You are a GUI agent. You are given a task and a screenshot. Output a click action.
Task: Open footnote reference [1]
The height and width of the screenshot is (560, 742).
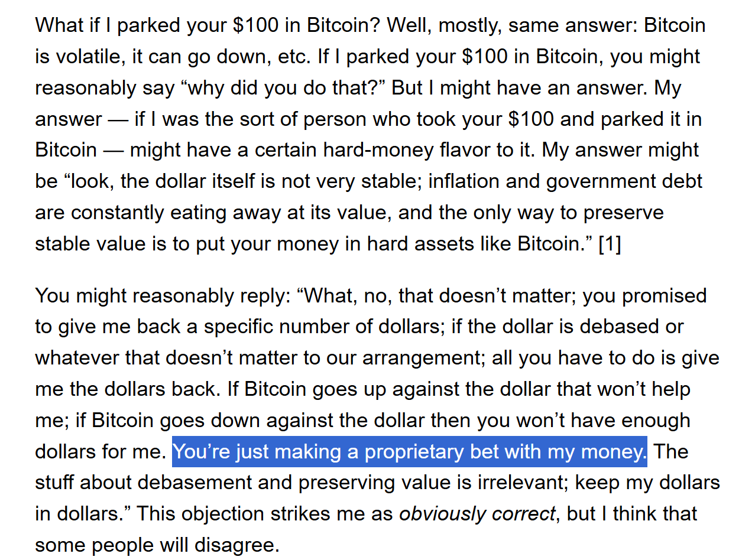(x=610, y=244)
